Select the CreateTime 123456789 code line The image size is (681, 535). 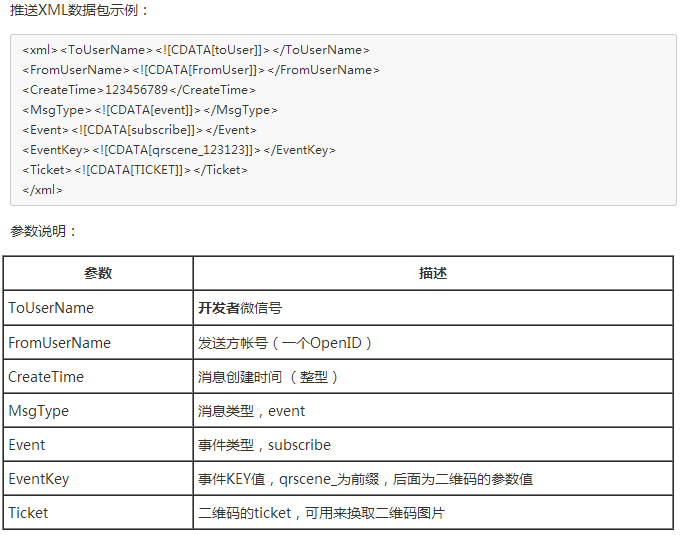click(139, 90)
